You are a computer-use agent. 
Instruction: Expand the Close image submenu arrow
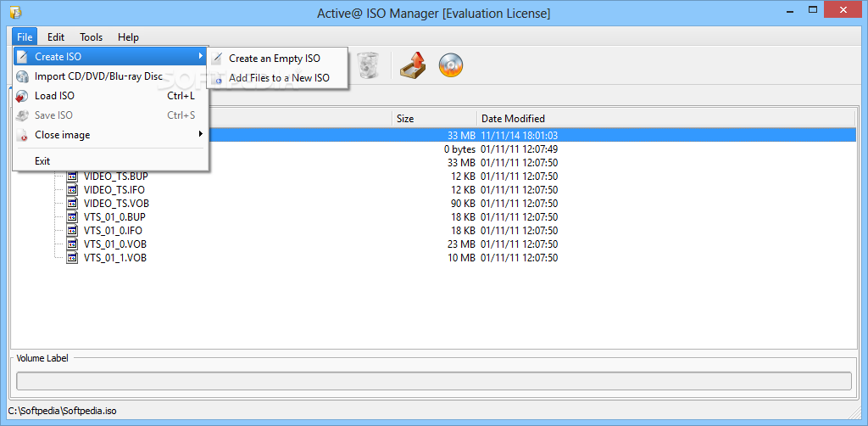point(200,133)
